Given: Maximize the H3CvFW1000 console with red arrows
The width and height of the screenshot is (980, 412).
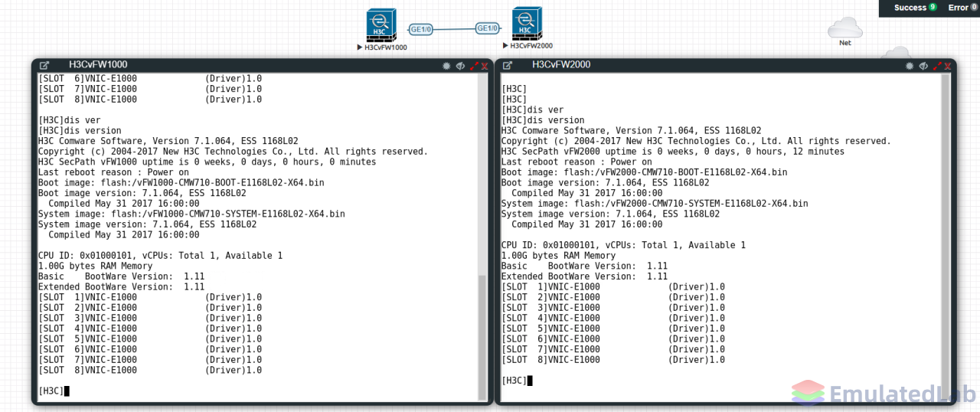Looking at the screenshot, I should pos(474,66).
